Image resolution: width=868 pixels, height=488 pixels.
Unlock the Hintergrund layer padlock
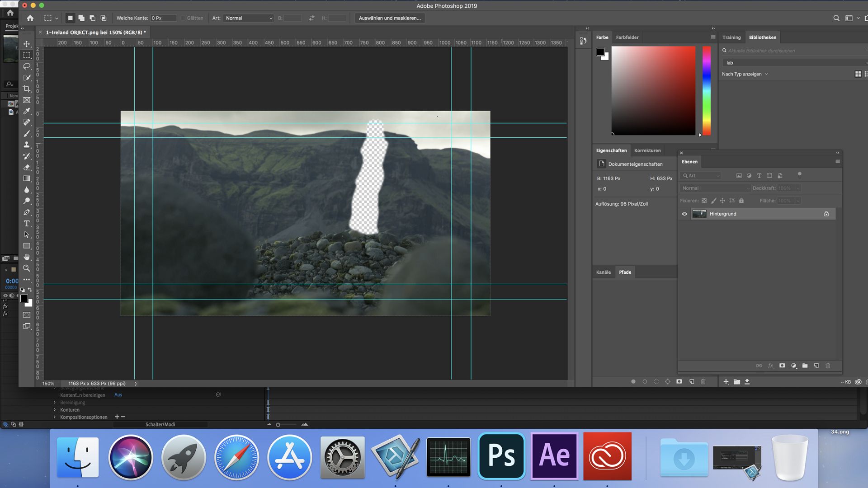click(x=826, y=214)
